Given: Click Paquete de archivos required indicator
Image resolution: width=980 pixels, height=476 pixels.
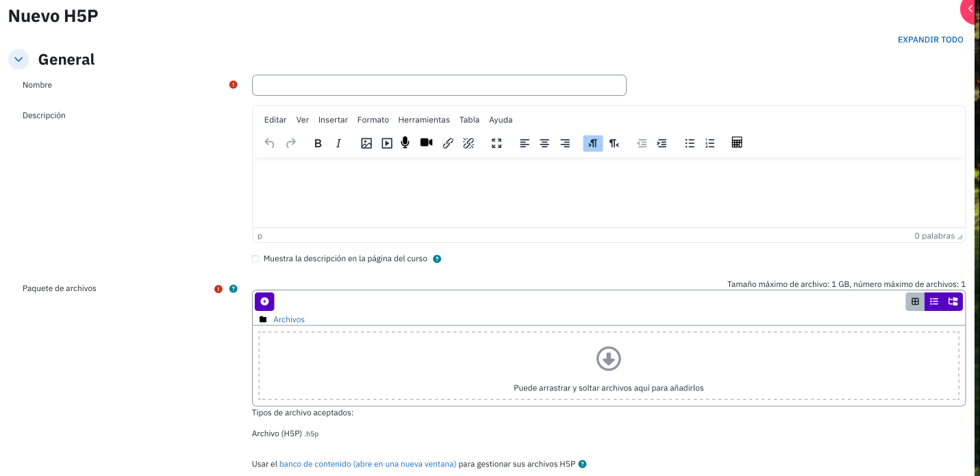Looking at the screenshot, I should click(x=218, y=289).
